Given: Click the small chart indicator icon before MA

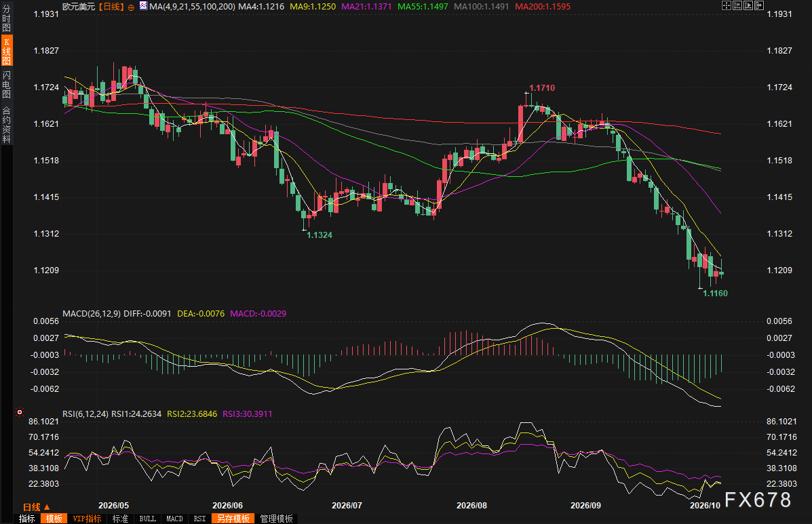Looking at the screenshot, I should click(143, 6).
